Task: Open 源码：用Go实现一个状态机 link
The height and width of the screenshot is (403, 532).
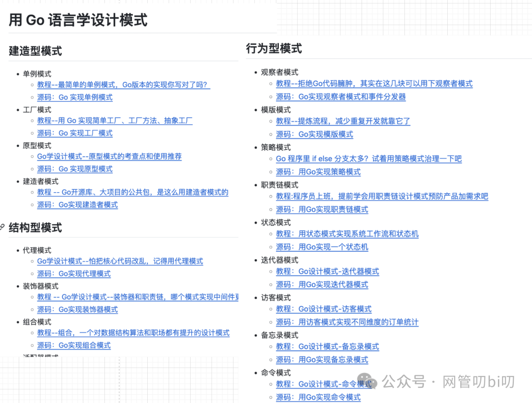Action: tap(322, 247)
